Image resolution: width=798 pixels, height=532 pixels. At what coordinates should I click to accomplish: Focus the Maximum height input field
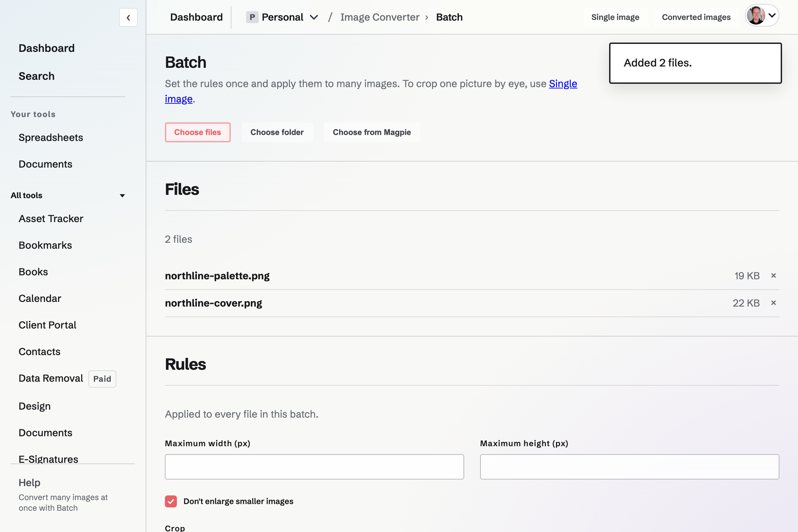tap(629, 467)
